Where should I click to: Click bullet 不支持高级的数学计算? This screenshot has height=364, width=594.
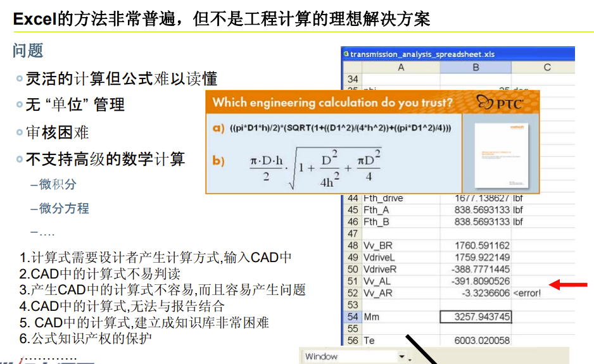(x=105, y=159)
